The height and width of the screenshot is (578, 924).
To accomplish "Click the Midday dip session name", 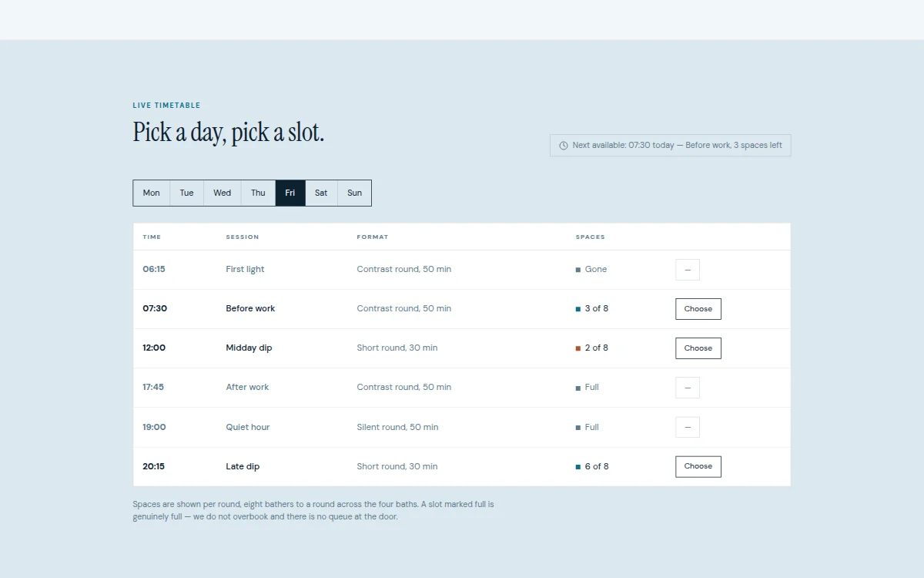I will [249, 348].
